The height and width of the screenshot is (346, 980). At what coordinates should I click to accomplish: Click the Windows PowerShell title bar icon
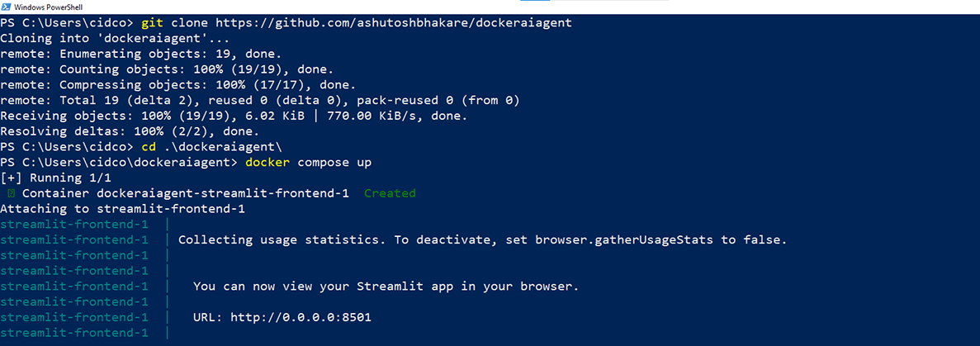pos(7,7)
